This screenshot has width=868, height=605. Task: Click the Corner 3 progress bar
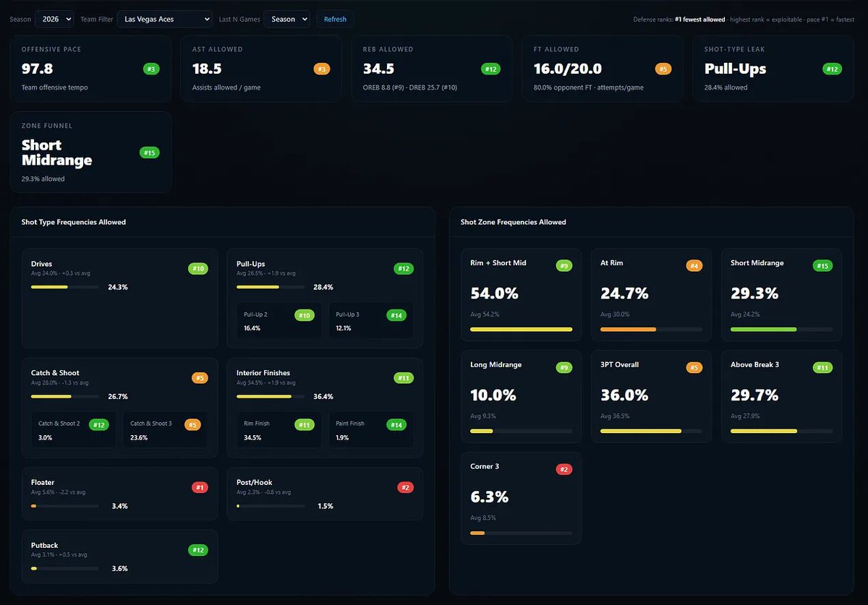pyautogui.click(x=521, y=533)
